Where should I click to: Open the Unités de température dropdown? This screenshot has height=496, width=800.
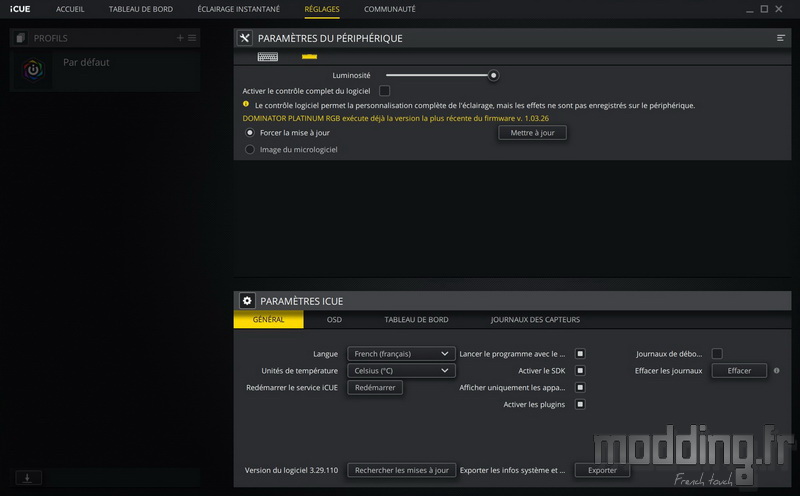401,370
